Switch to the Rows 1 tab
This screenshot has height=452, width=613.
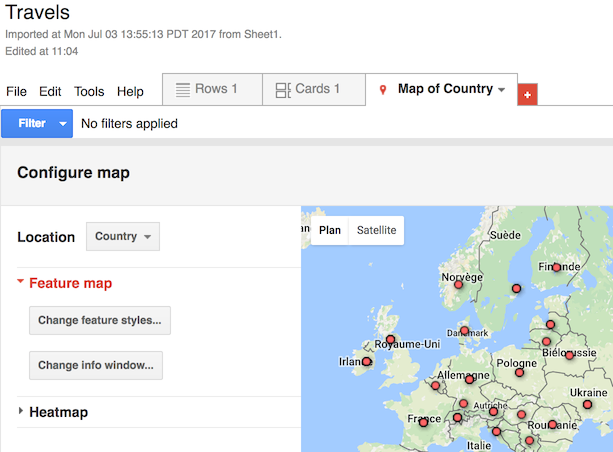(207, 89)
